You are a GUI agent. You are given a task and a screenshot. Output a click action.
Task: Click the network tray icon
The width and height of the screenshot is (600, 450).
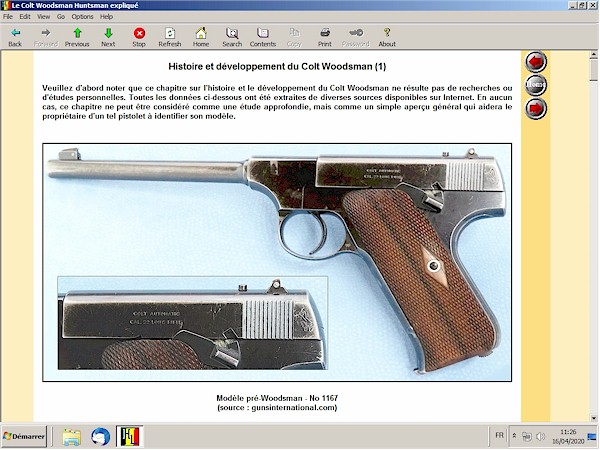coord(527,436)
